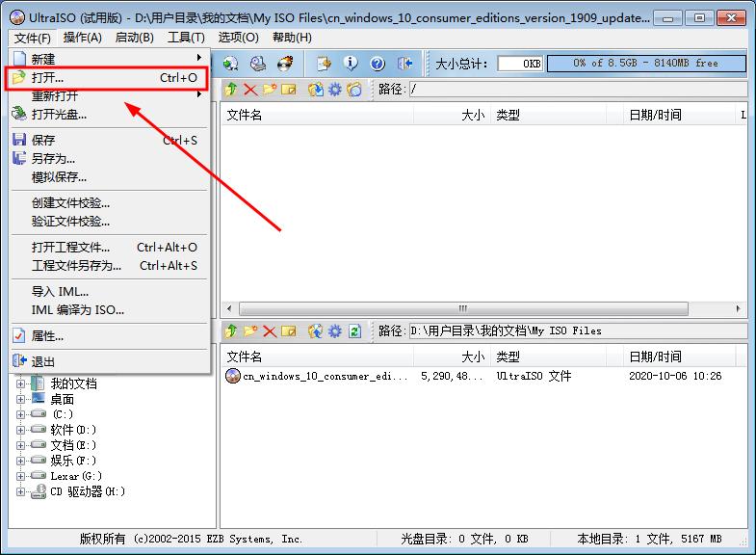Click the local 路径 field showing My ISO Files
This screenshot has width=756, height=555.
tap(578, 330)
